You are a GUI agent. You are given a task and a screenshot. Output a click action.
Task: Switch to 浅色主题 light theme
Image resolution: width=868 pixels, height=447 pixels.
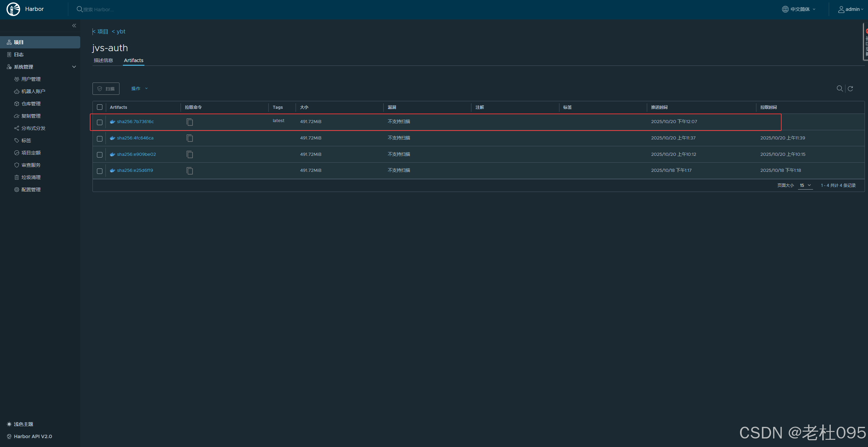click(23, 424)
